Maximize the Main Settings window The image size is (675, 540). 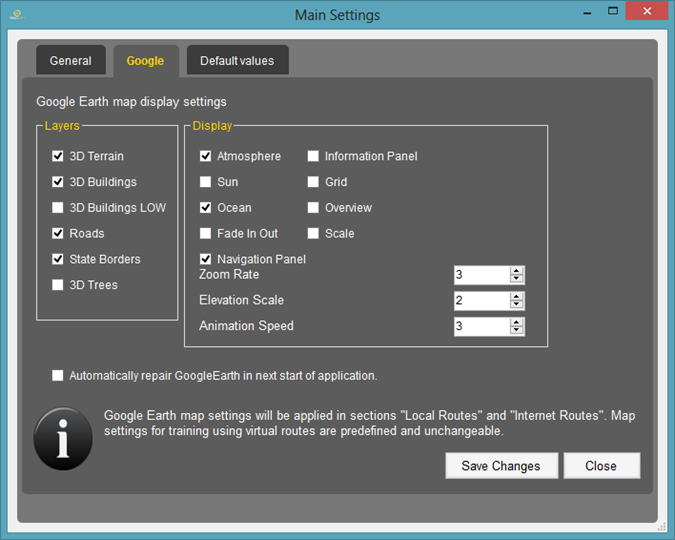(613, 11)
